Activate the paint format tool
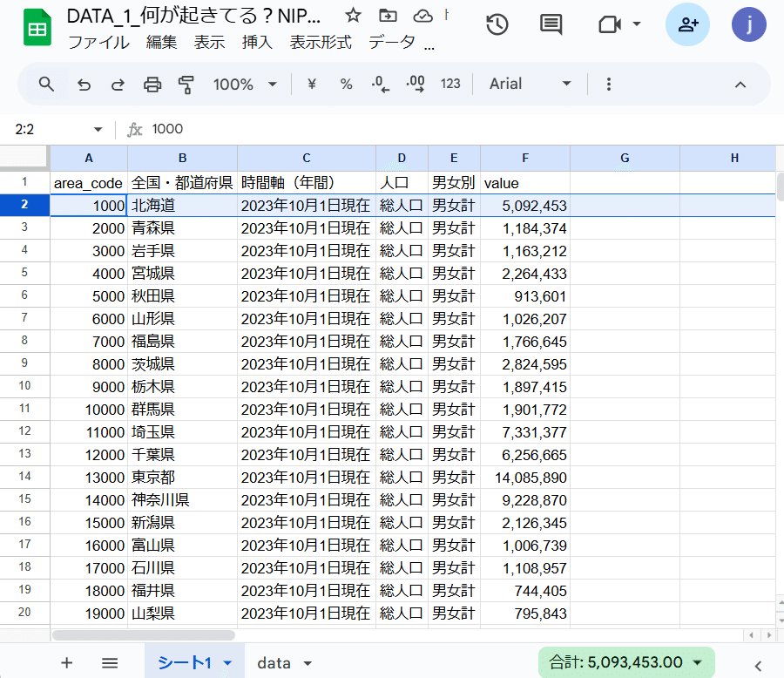Screen dimensions: 784x678 click(x=186, y=85)
